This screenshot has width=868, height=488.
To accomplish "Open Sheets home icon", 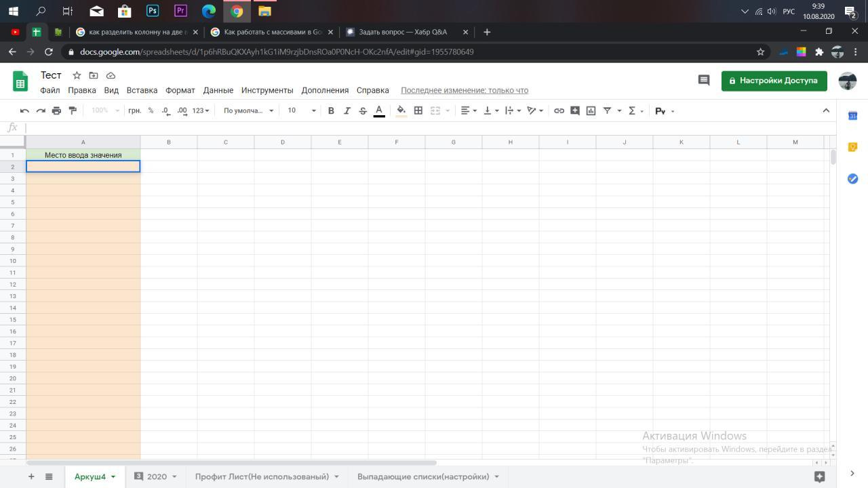I will (20, 81).
